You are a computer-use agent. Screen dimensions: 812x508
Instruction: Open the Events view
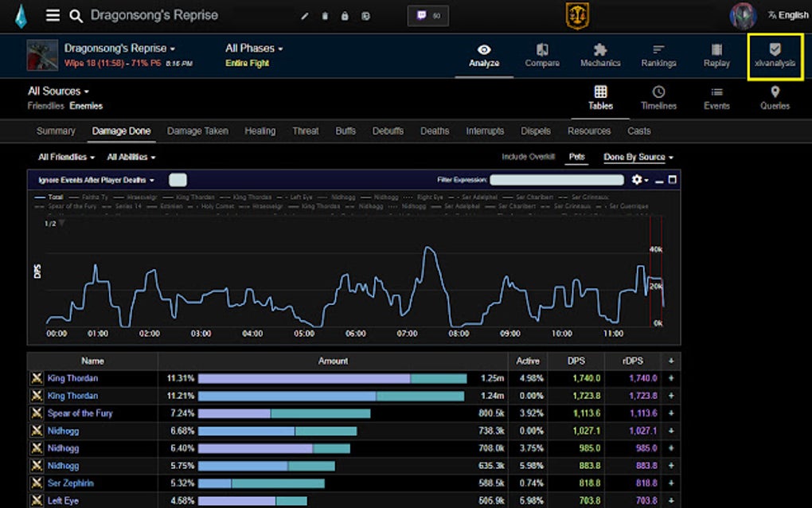[716, 99]
